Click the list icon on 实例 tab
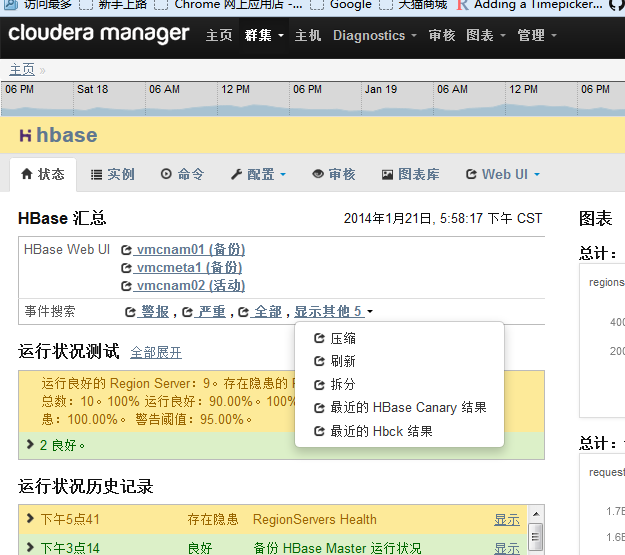This screenshot has height=555, width=625. [96, 175]
